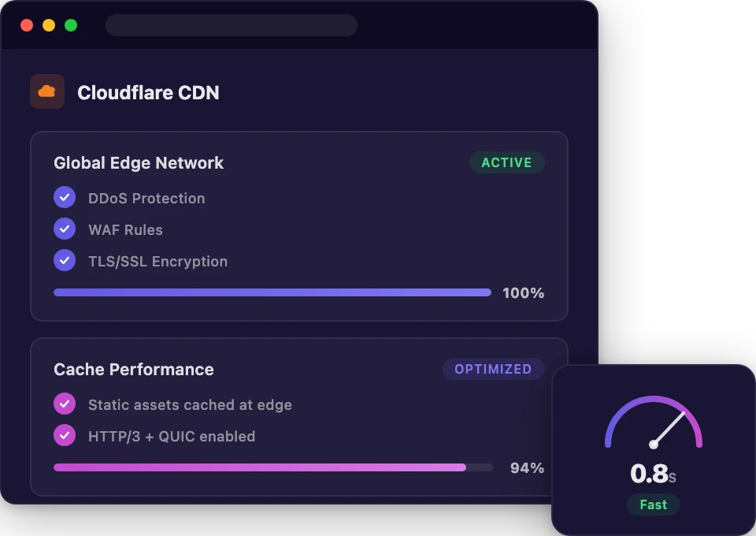Click the pink check icon beside Static assets cached
Viewport: 756px width, 536px height.
(x=65, y=404)
